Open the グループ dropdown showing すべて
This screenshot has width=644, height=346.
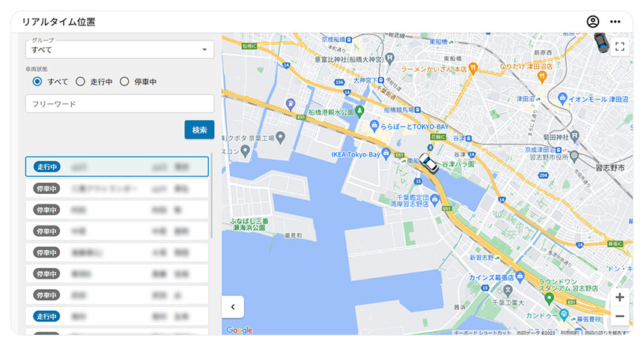point(120,49)
